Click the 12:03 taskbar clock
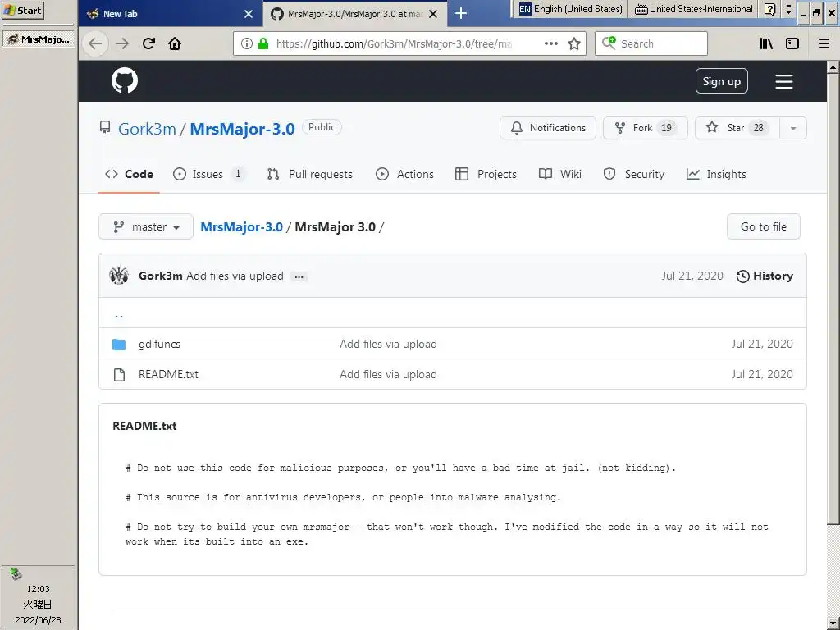 (x=38, y=589)
